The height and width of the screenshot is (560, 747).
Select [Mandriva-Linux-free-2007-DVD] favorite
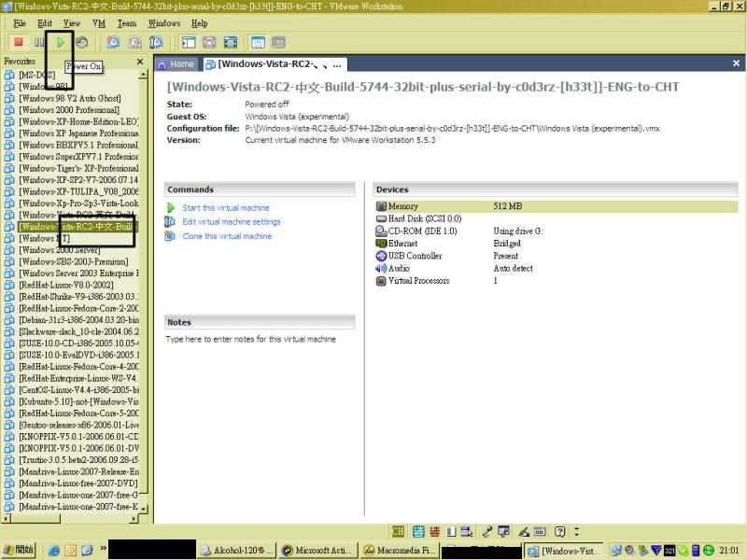coord(78,483)
